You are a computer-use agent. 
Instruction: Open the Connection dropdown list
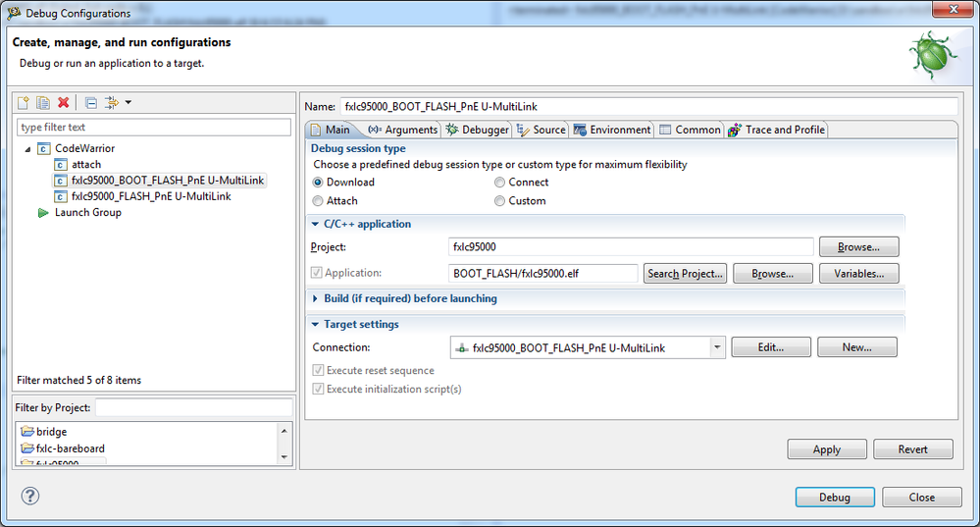click(717, 347)
